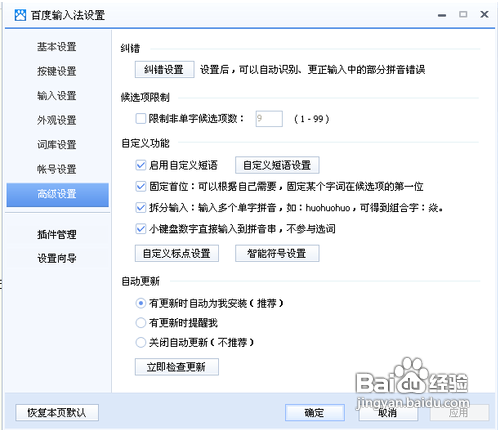Viewport: 498px width, 430px height.
Task: Click the 自动更新 heading
Action: click(140, 281)
